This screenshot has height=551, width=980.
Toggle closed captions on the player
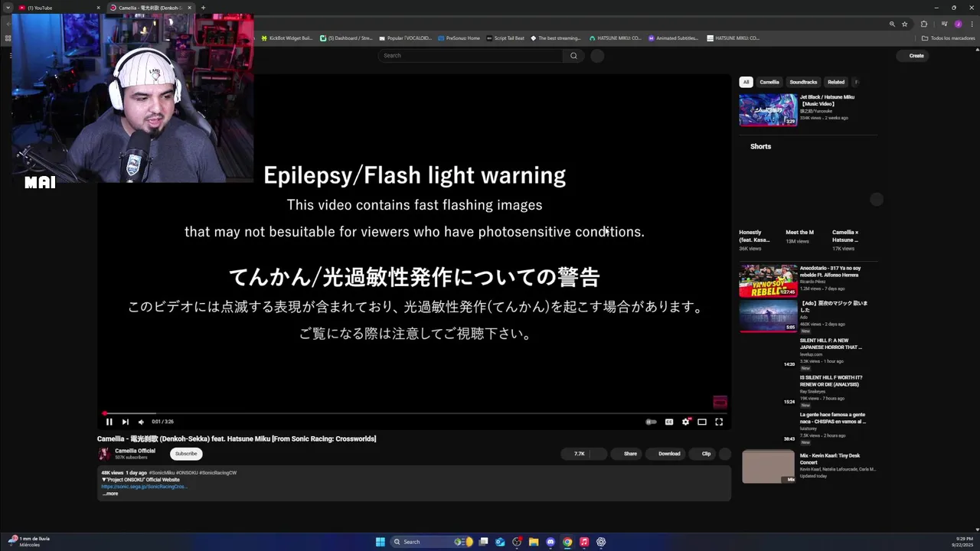pos(668,422)
